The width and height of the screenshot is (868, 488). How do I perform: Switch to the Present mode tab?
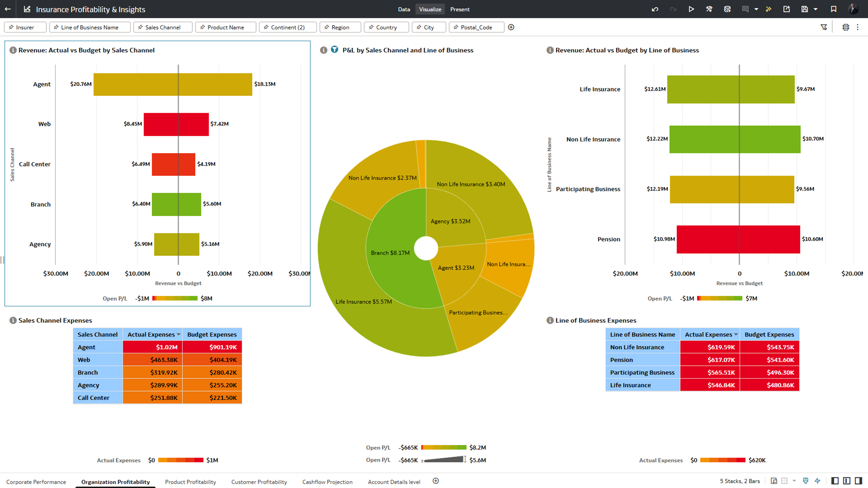[460, 9]
